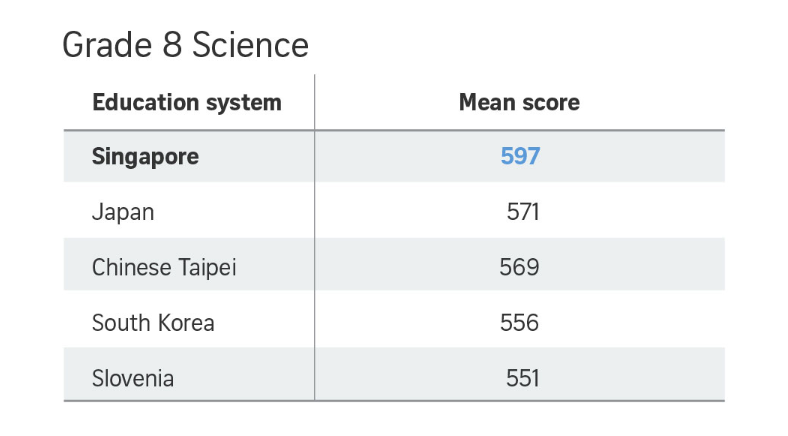
Task: Click the 556 mean score value
Action: pos(519,323)
